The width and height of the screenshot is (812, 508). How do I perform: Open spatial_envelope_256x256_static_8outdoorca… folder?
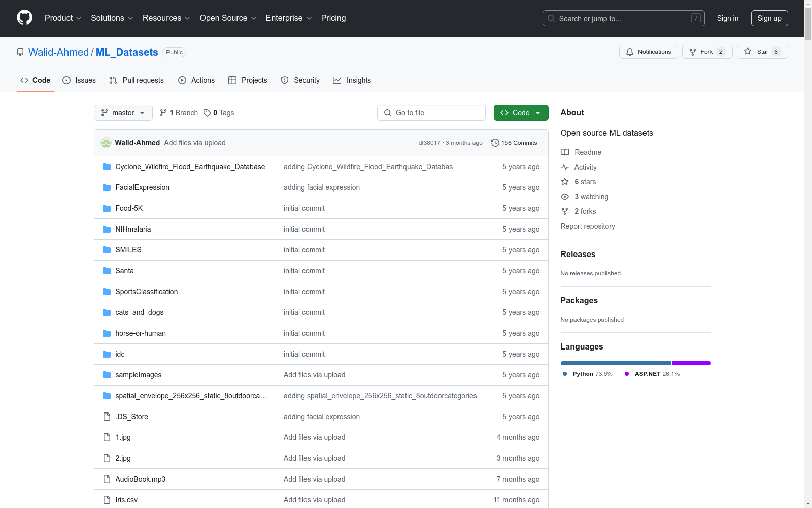(x=191, y=396)
